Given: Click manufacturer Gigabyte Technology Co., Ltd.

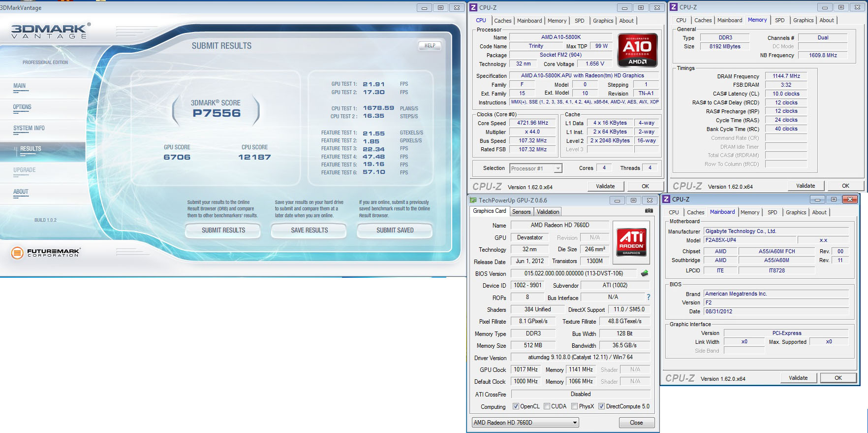Looking at the screenshot, I should click(x=776, y=231).
